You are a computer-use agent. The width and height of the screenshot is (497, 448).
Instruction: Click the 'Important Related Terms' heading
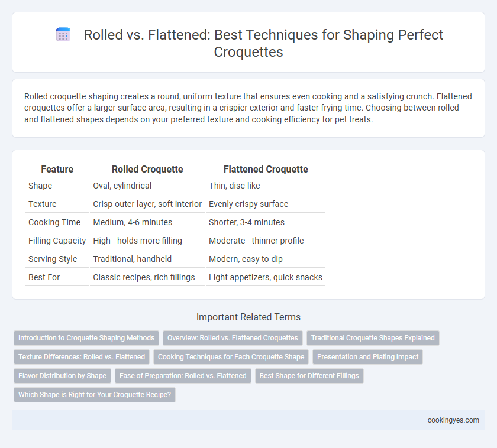(x=248, y=317)
